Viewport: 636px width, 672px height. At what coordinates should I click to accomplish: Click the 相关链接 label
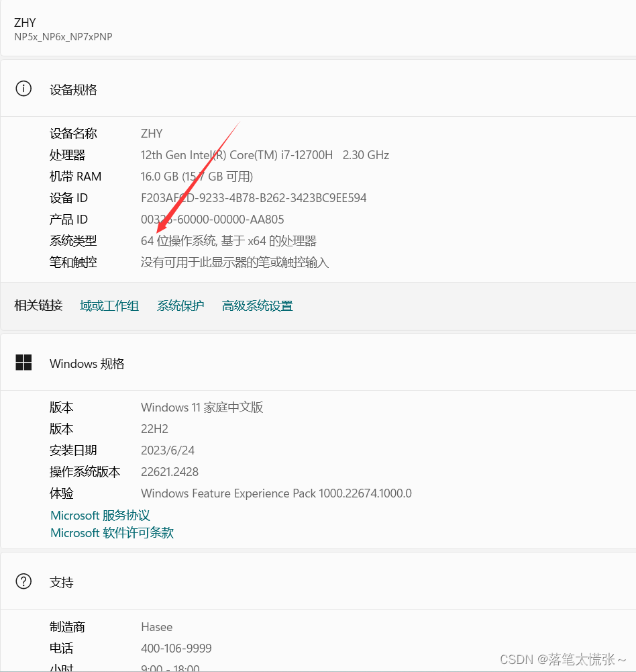coord(38,305)
